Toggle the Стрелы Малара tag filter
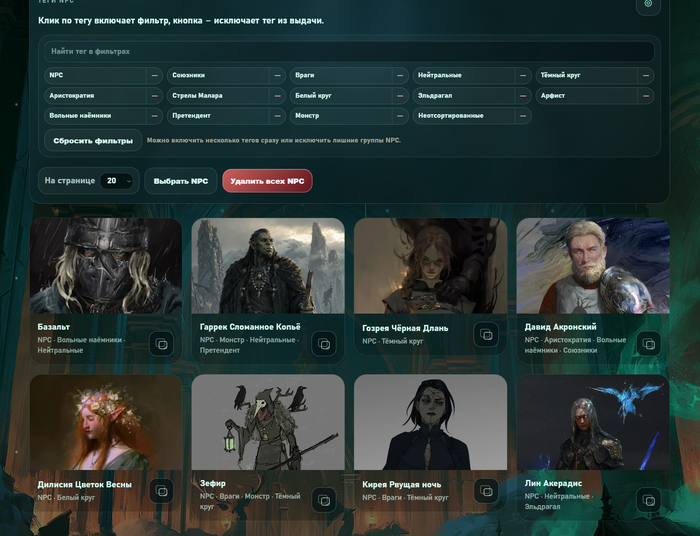Image resolution: width=700 pixels, height=536 pixels. coord(218,96)
